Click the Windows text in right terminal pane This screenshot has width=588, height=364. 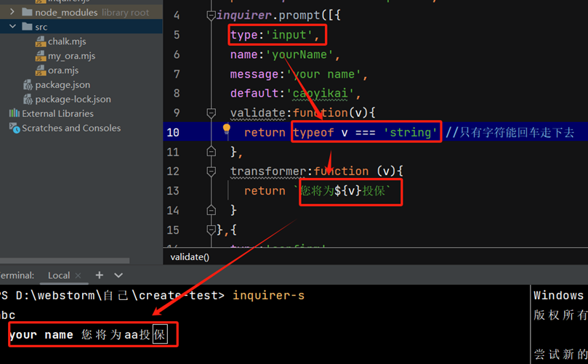[558, 296]
